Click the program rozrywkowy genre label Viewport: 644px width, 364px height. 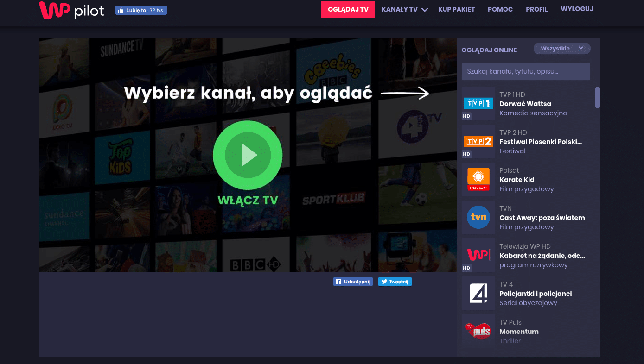point(534,265)
